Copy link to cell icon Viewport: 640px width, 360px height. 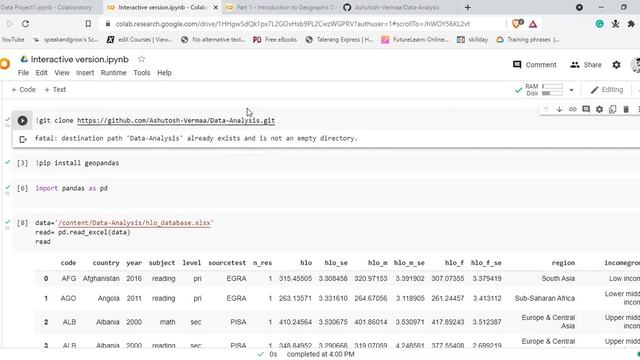pyautogui.click(x=573, y=109)
